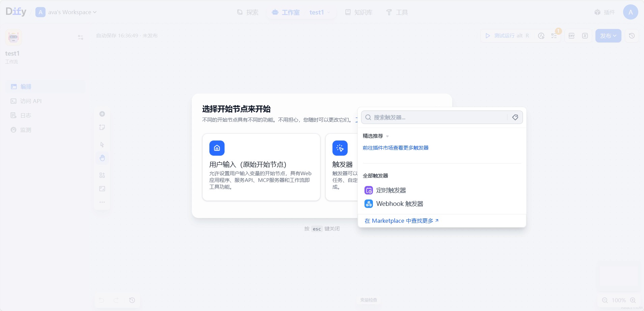
Task: Choose the 触发器 card
Action: point(342,167)
